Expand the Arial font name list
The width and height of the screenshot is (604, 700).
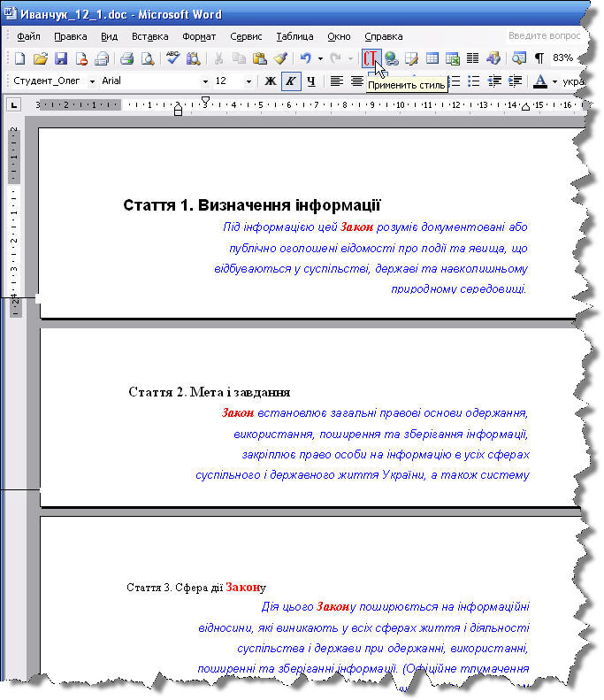(x=205, y=81)
